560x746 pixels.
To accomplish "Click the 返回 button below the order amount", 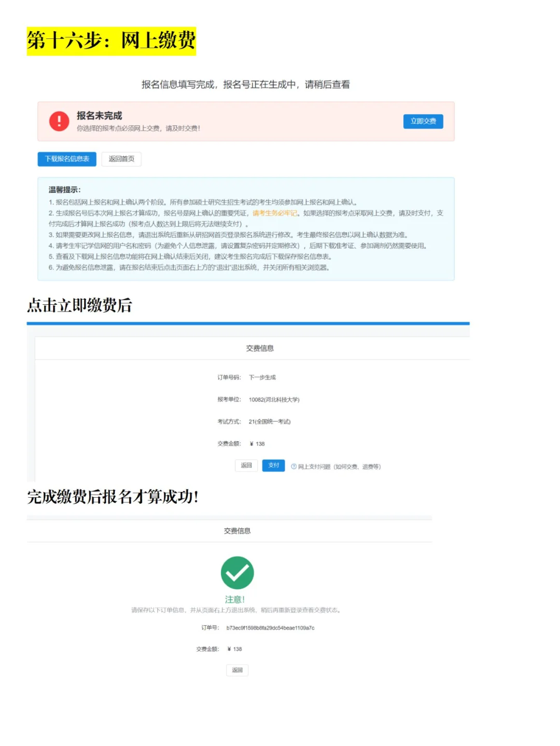I will [237, 670].
